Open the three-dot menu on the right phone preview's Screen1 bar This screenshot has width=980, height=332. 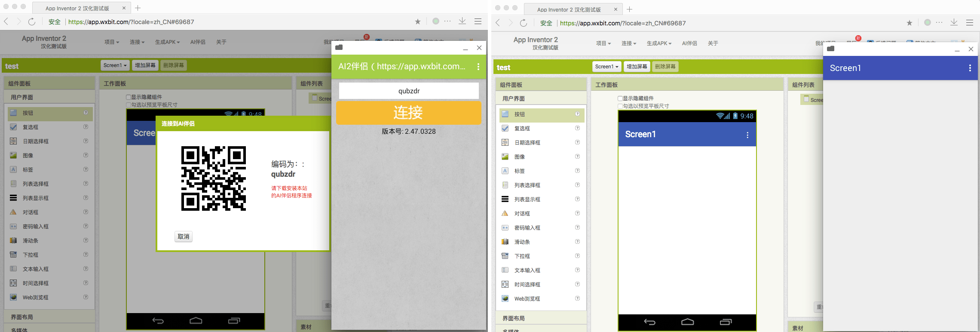(x=747, y=135)
